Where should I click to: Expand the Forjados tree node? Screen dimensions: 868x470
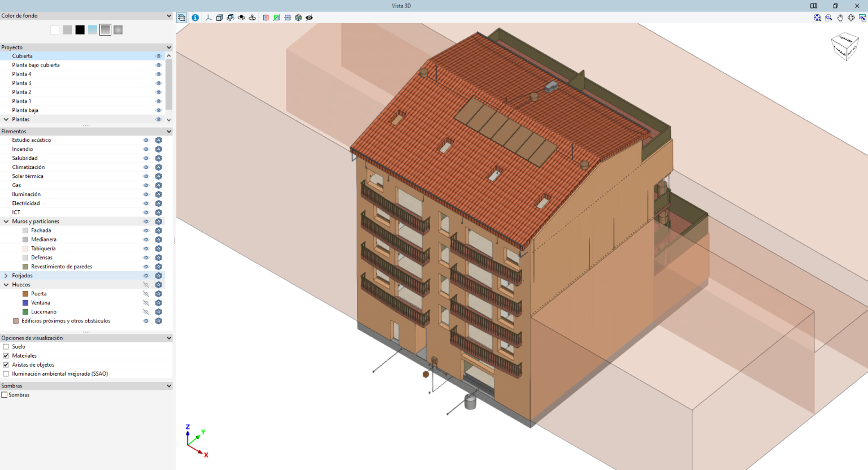click(5, 275)
